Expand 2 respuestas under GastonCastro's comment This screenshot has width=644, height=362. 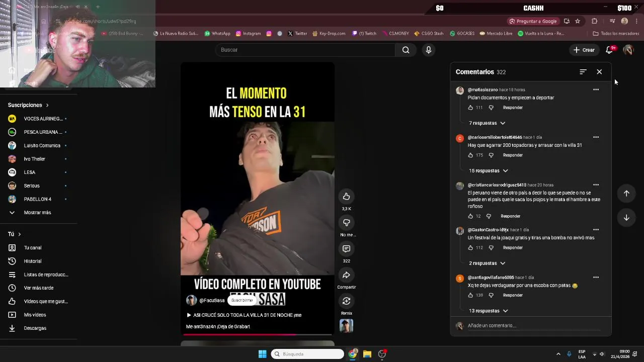[487, 263]
